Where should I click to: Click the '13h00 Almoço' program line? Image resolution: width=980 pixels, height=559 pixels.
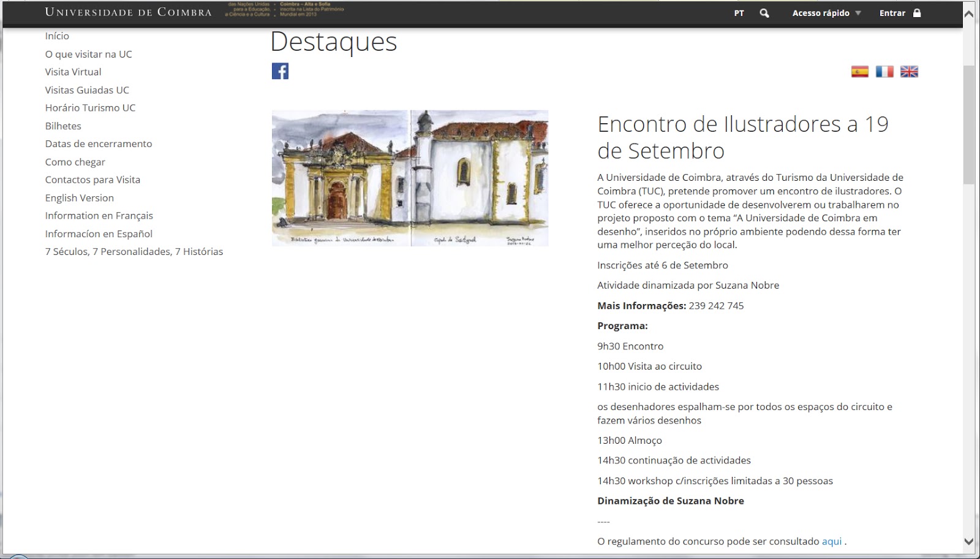(x=630, y=440)
